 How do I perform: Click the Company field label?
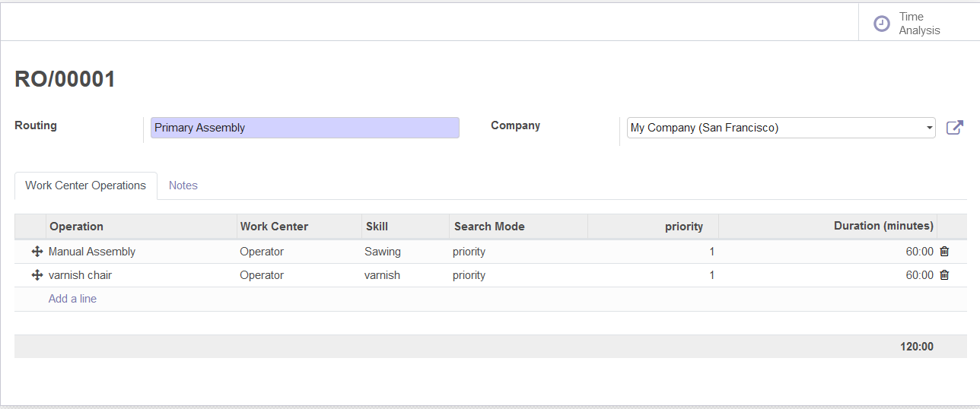click(515, 125)
